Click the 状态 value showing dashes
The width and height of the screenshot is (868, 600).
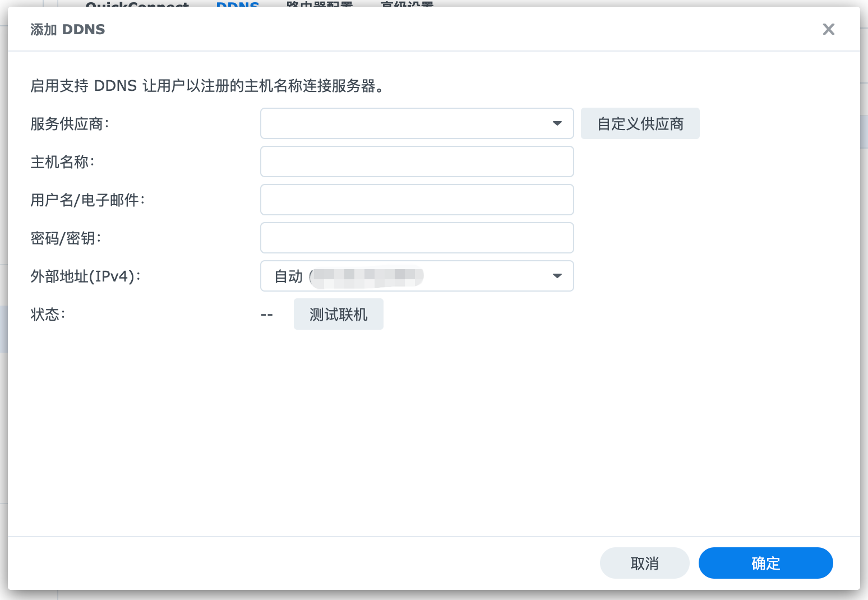[x=267, y=315]
